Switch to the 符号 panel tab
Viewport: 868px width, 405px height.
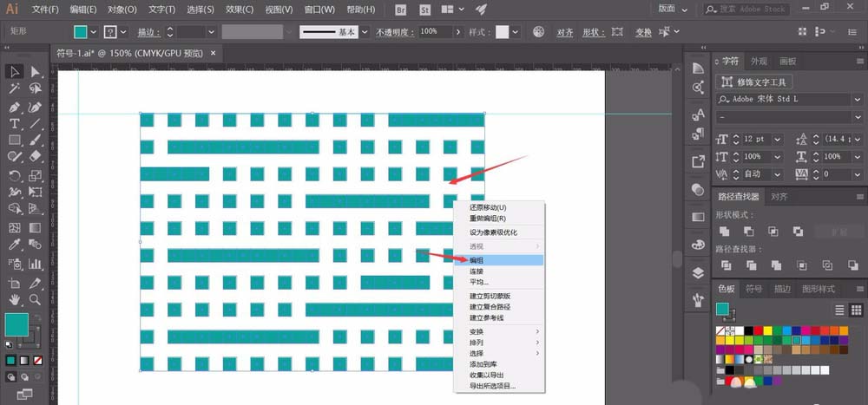pos(754,289)
